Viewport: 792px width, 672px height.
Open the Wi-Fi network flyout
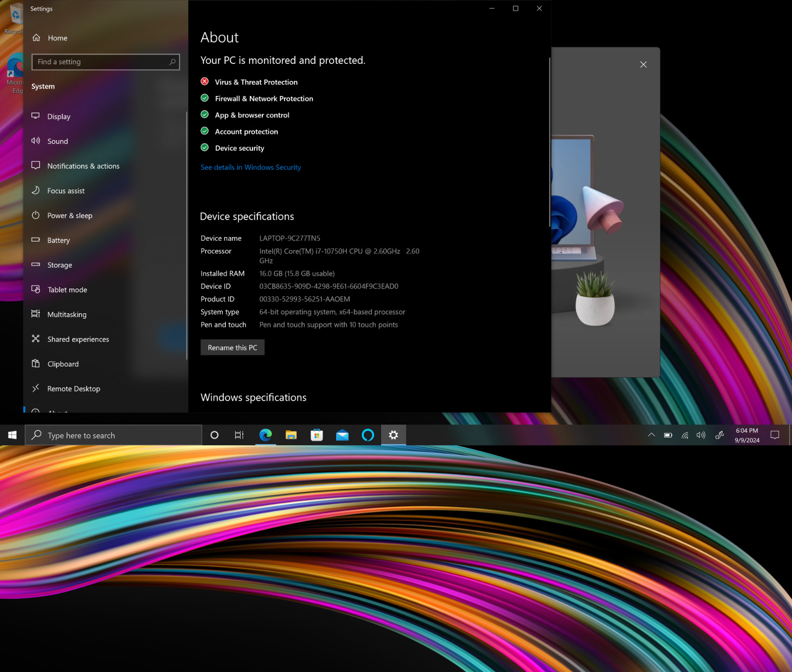click(x=685, y=435)
